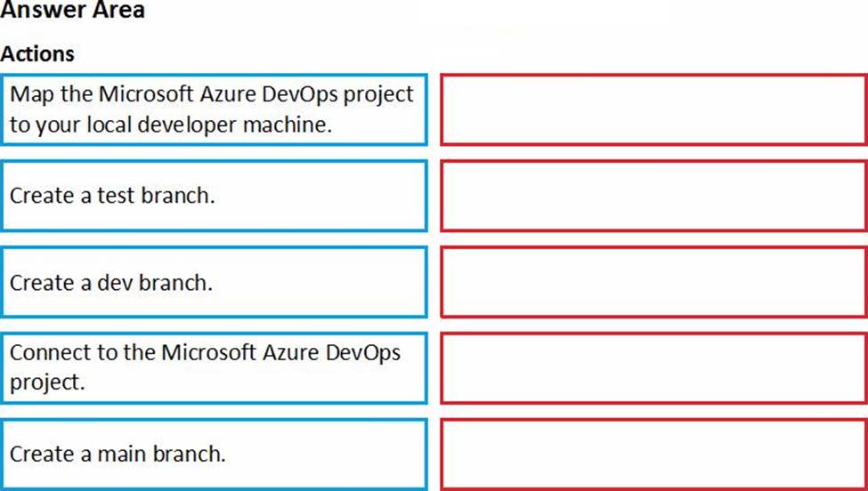Screen dimensions: 868x491
Task: Select the empty slot right of the 'Connect to' action
Action: tap(653, 367)
